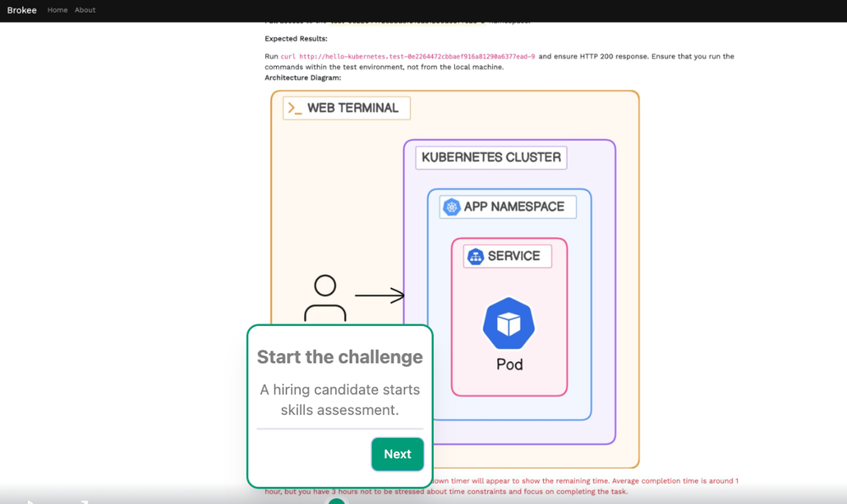Click the service icon beside SERVICE label
The width and height of the screenshot is (847, 504).
(475, 256)
